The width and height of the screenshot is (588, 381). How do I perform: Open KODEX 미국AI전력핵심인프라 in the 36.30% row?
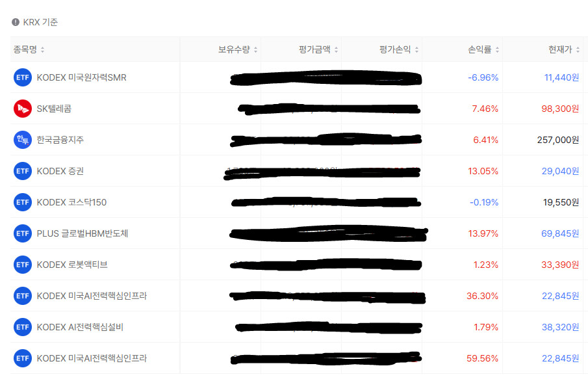(92, 296)
